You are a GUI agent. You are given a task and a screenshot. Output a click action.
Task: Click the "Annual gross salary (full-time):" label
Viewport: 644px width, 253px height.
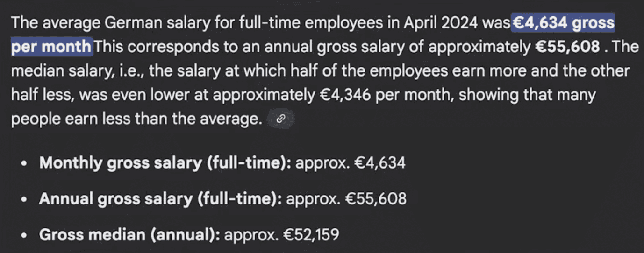pyautogui.click(x=160, y=199)
